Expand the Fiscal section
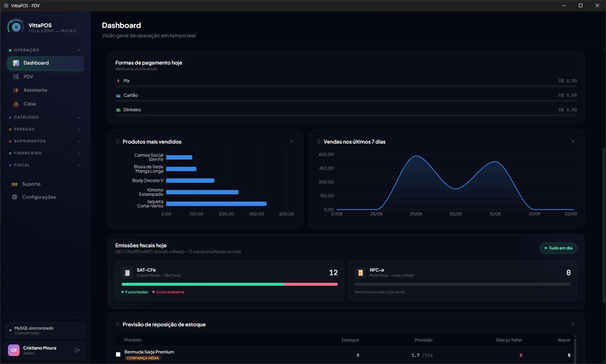606x364 pixels. tap(45, 165)
